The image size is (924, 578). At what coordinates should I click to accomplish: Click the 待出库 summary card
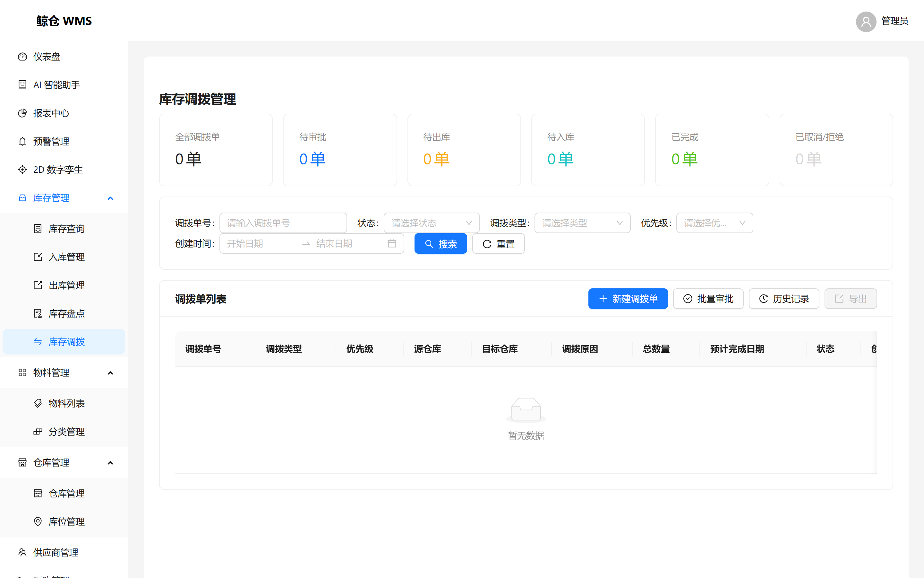click(x=464, y=150)
